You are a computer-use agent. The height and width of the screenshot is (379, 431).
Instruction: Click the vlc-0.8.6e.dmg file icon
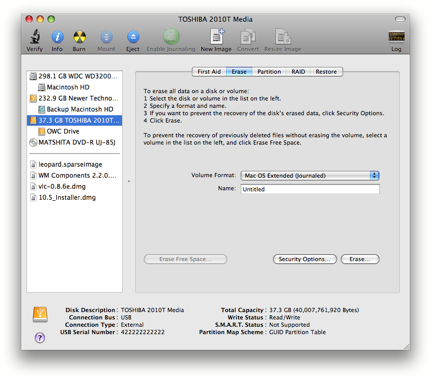[x=33, y=186]
